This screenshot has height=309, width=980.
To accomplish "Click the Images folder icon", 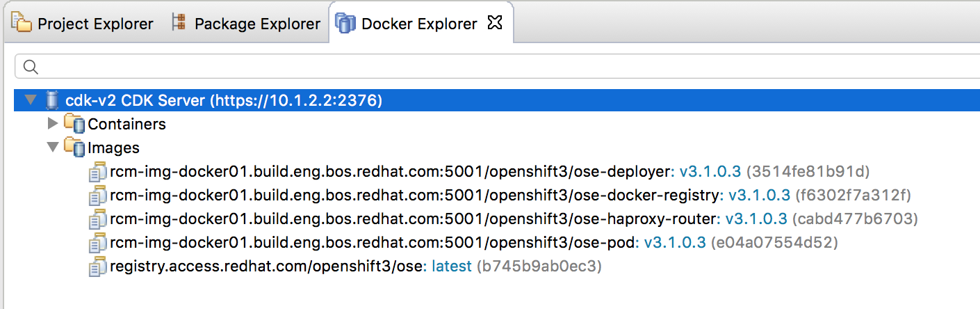I will (x=74, y=148).
